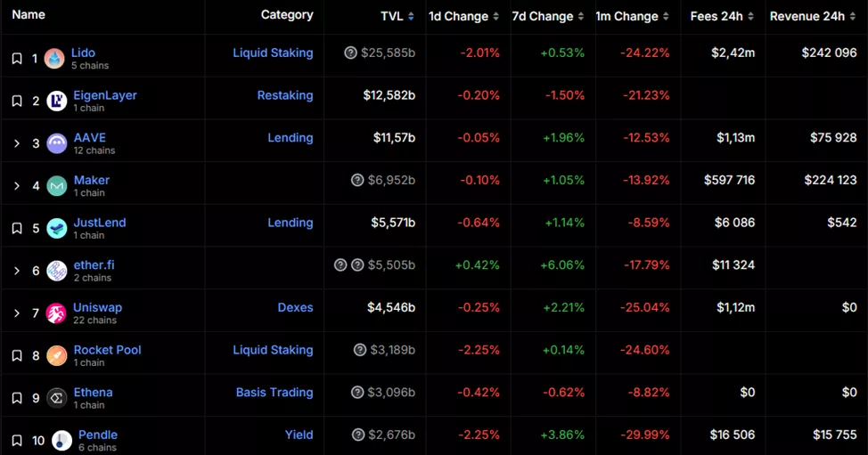Expand the Uniswap protocol row

click(x=17, y=313)
